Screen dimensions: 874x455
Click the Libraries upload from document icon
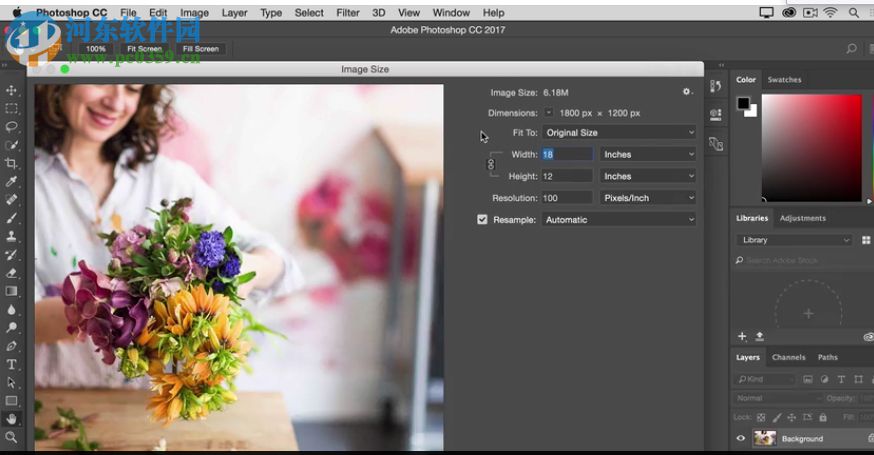759,336
